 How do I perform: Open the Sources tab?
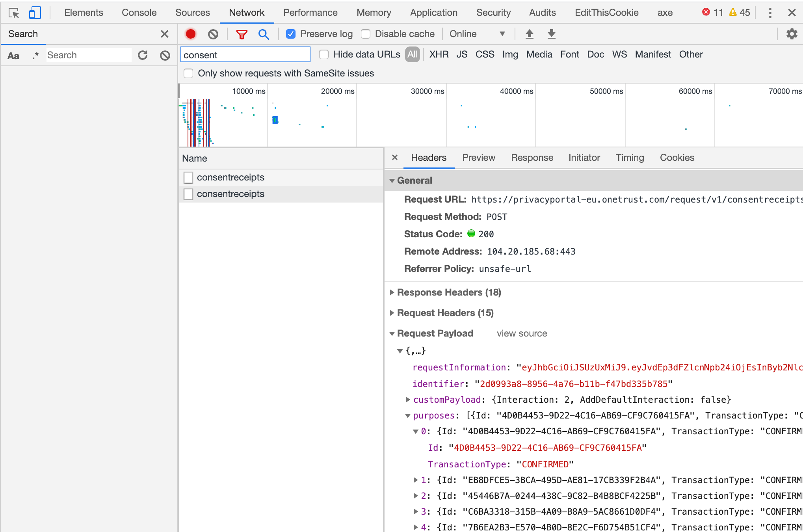(x=193, y=13)
